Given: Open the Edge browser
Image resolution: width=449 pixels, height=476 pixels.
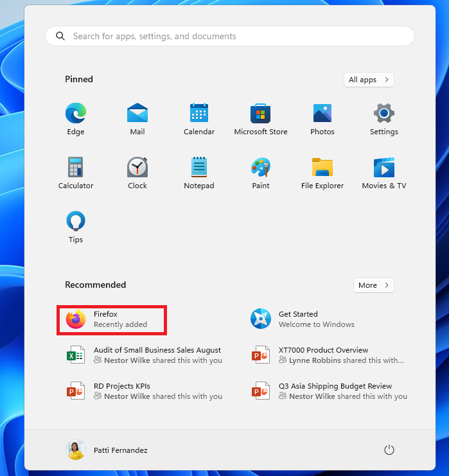Looking at the screenshot, I should [x=76, y=119].
